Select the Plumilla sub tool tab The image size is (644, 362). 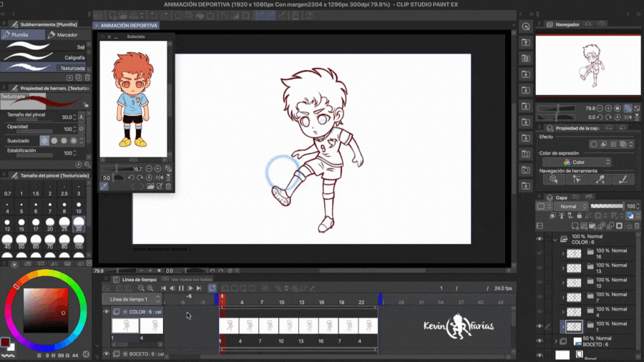(x=24, y=34)
